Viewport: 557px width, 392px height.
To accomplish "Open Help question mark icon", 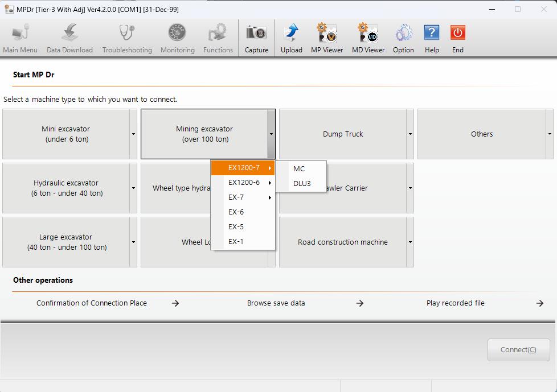I will pos(432,33).
